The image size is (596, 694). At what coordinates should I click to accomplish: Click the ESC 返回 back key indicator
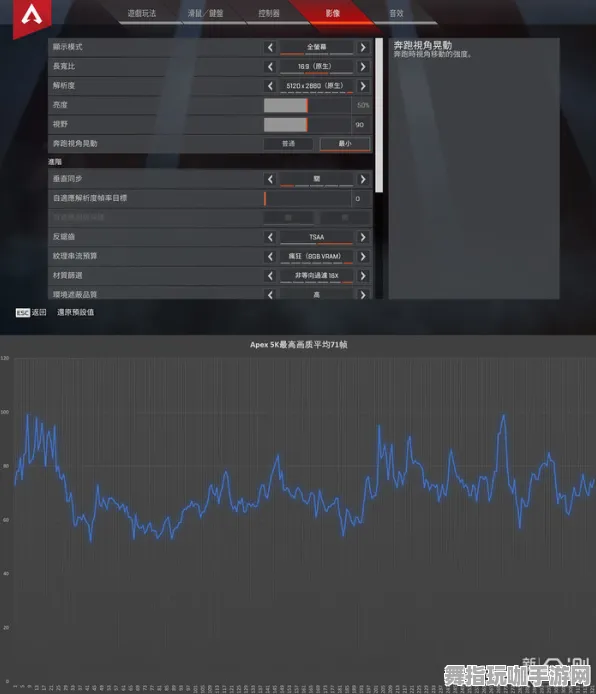click(x=31, y=312)
